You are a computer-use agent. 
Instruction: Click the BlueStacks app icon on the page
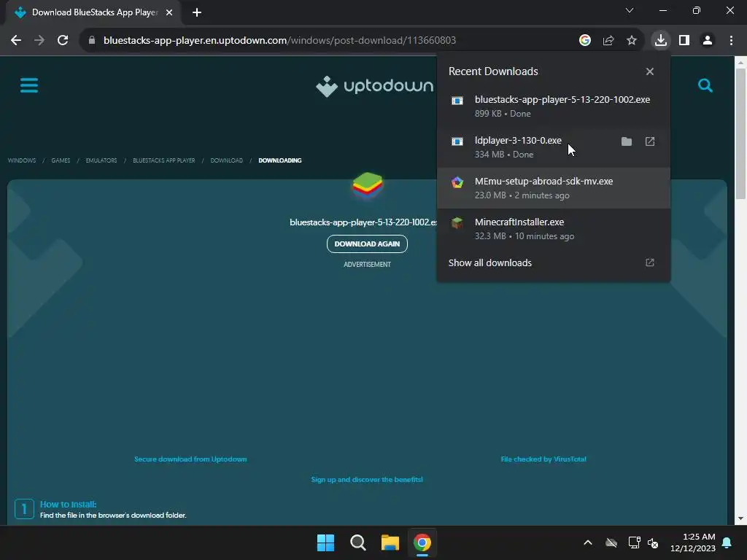[368, 185]
